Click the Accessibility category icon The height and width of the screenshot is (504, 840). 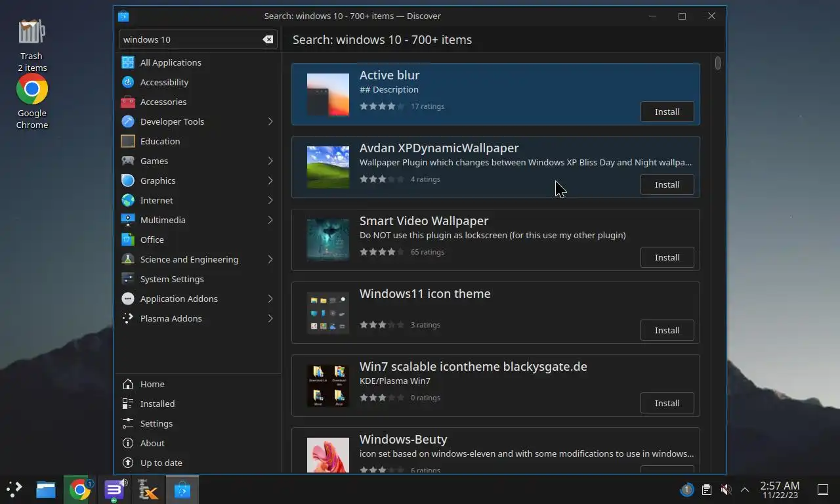(128, 82)
